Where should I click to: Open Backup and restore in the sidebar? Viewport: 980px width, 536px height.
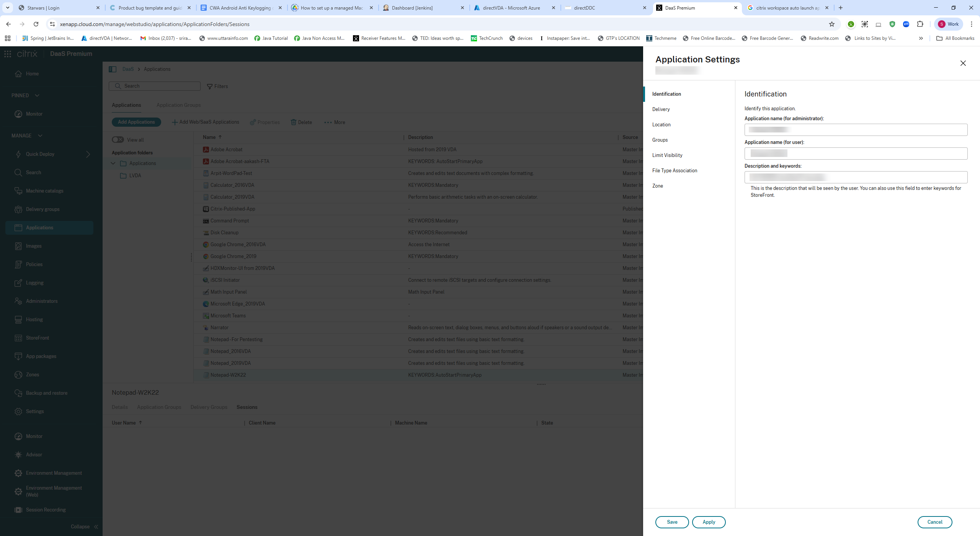(x=46, y=393)
